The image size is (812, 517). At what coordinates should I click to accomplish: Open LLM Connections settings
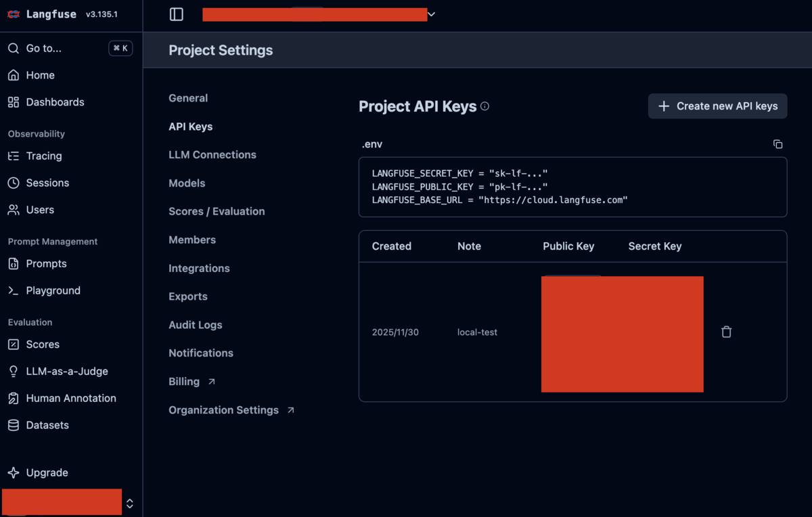point(212,155)
